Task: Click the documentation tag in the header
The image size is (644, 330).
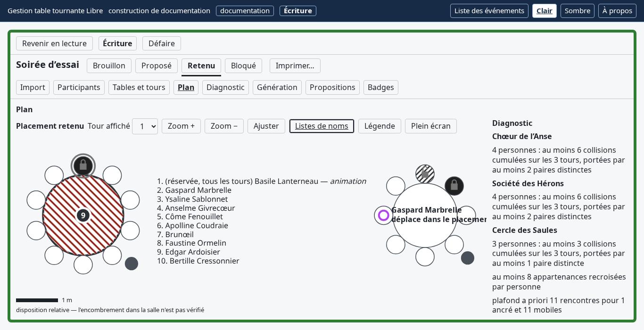Action: coord(245,11)
